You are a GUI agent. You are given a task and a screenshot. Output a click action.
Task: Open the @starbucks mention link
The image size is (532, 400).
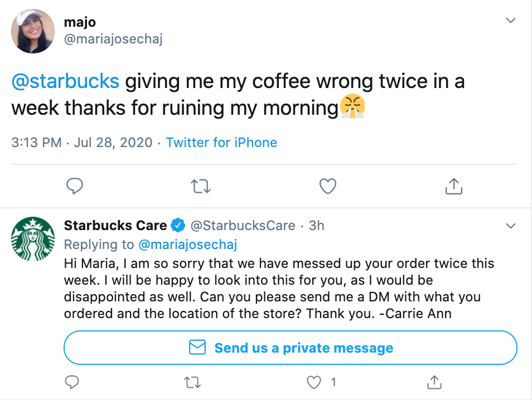tap(65, 81)
